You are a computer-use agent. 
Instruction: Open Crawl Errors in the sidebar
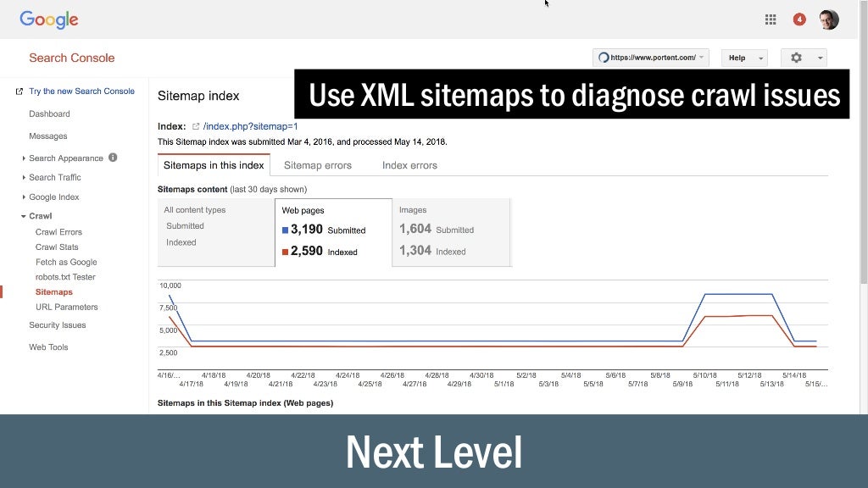click(58, 232)
